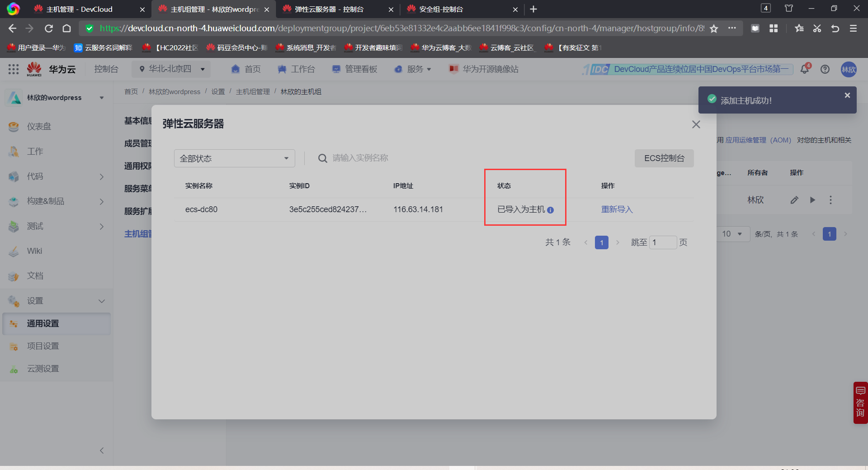Click the search icon in instance search
This screenshot has width=868, height=470.
(322, 158)
